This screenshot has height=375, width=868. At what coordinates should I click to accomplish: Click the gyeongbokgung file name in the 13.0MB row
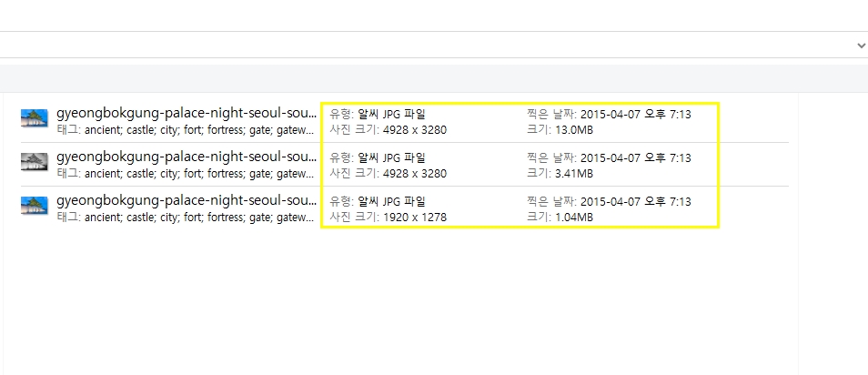187,114
